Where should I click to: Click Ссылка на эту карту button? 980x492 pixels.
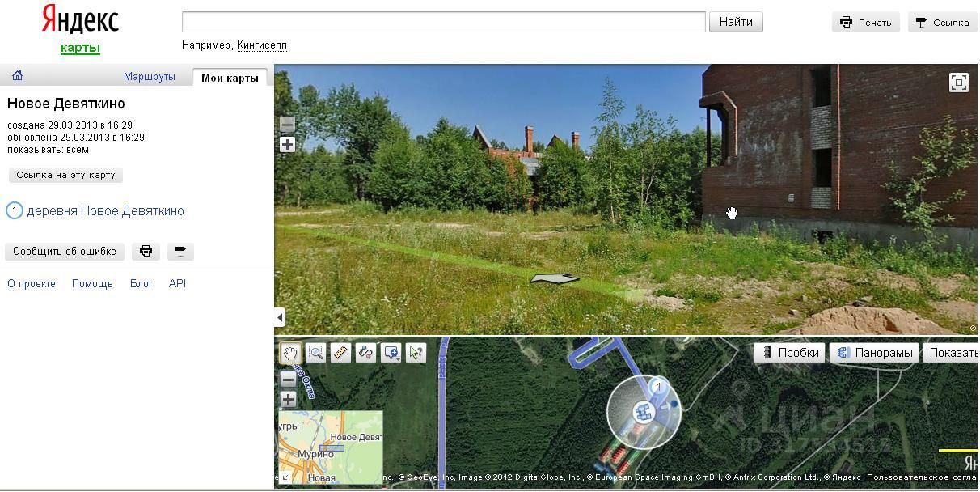pyautogui.click(x=66, y=175)
